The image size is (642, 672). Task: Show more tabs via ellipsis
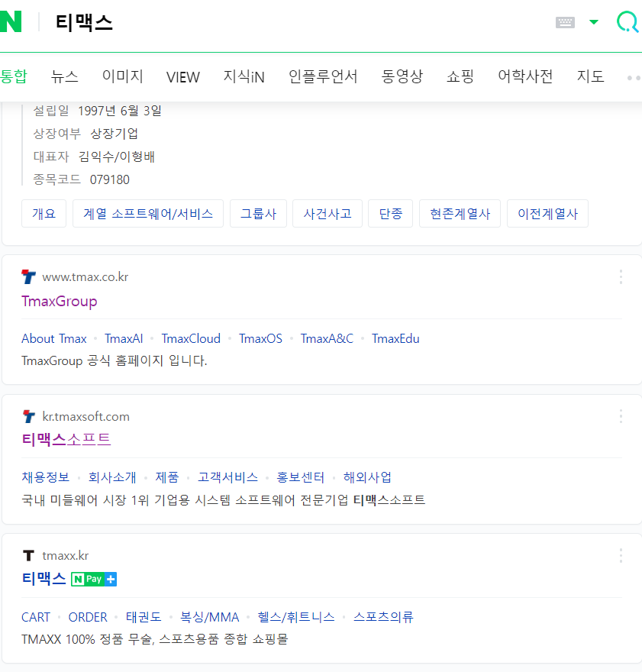point(634,78)
